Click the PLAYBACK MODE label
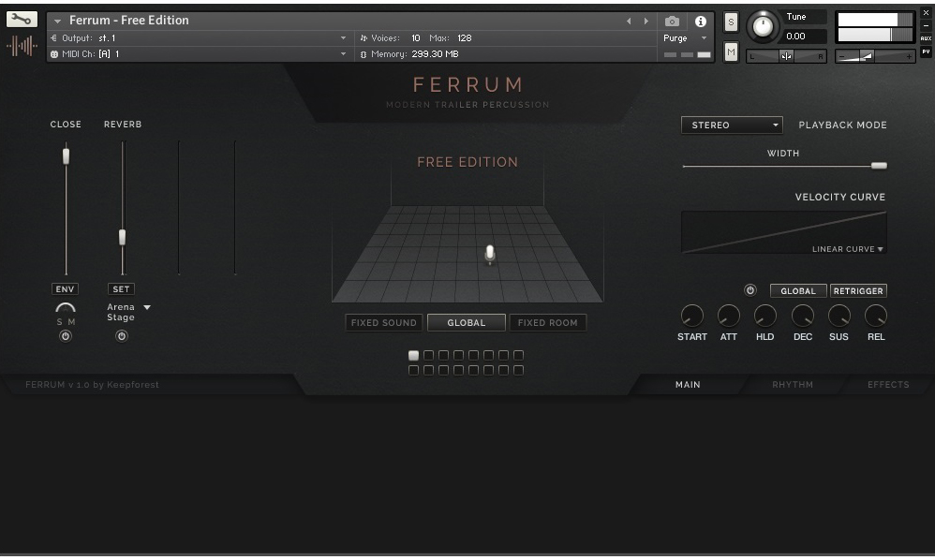Image resolution: width=935 pixels, height=560 pixels. click(842, 125)
